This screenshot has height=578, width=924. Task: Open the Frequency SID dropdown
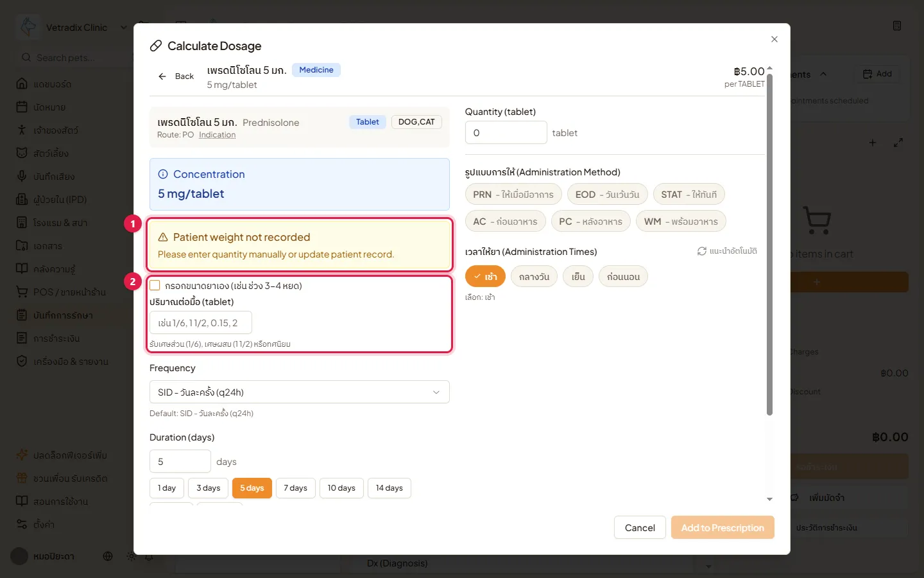click(299, 392)
